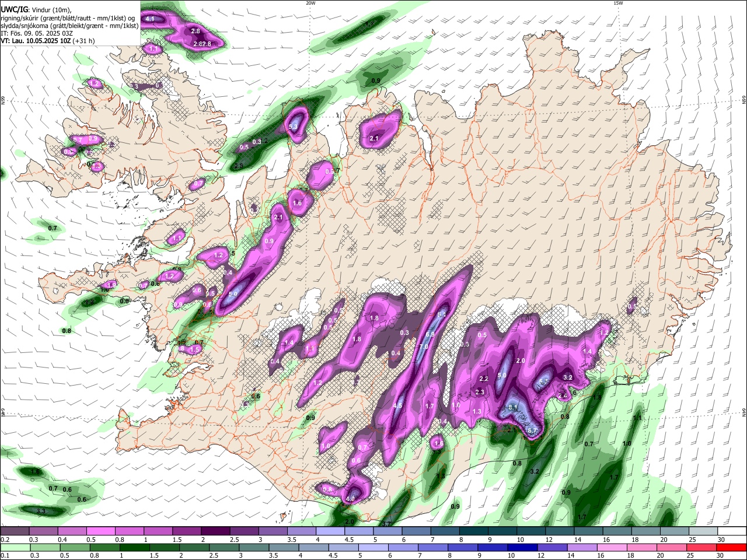Click the 5.7 value on the glacier area
747x560 pixels.
coord(542,381)
